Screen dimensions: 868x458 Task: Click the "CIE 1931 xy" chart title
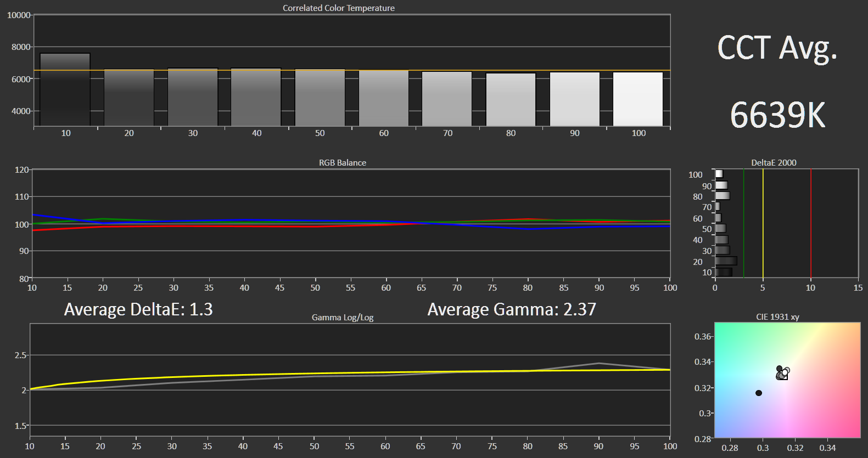tap(777, 316)
